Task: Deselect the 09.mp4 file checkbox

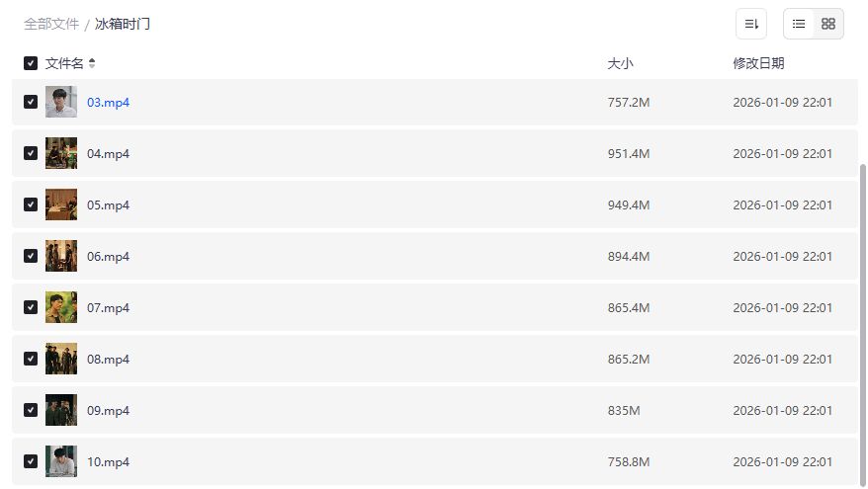Action: point(31,410)
